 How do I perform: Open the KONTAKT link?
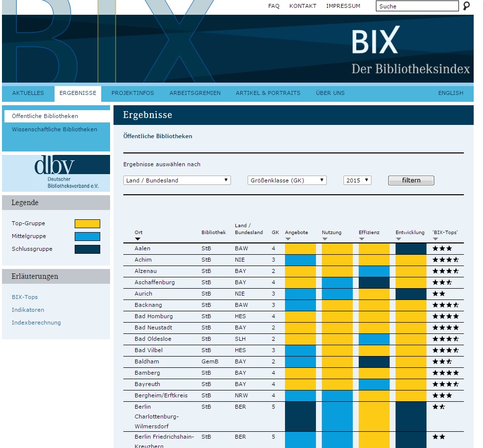coord(303,6)
